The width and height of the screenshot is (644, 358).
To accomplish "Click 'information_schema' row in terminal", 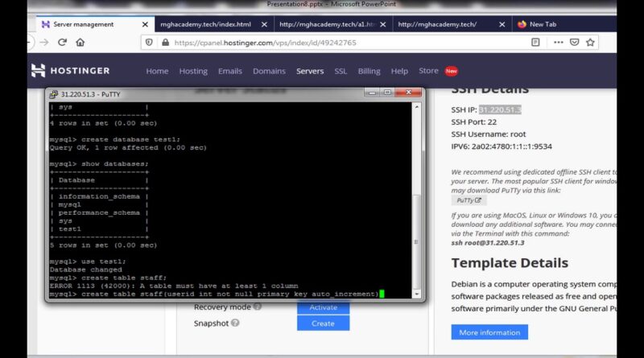I will 99,196.
